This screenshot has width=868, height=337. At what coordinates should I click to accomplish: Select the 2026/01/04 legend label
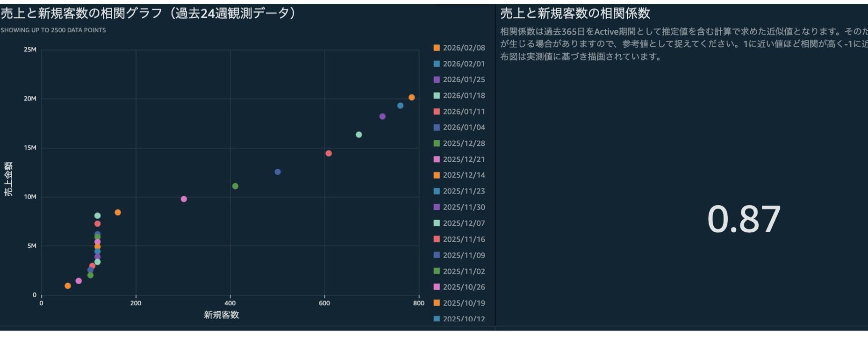464,127
